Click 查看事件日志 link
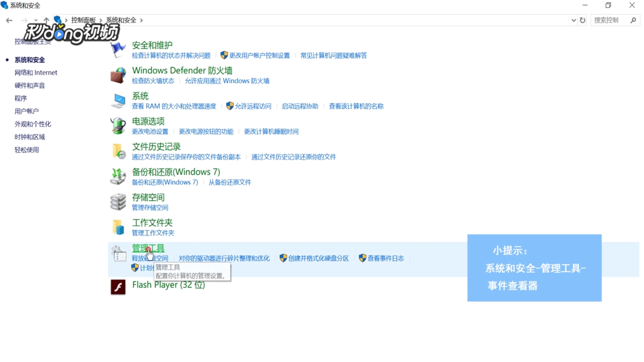This screenshot has width=644, height=362. [x=386, y=258]
